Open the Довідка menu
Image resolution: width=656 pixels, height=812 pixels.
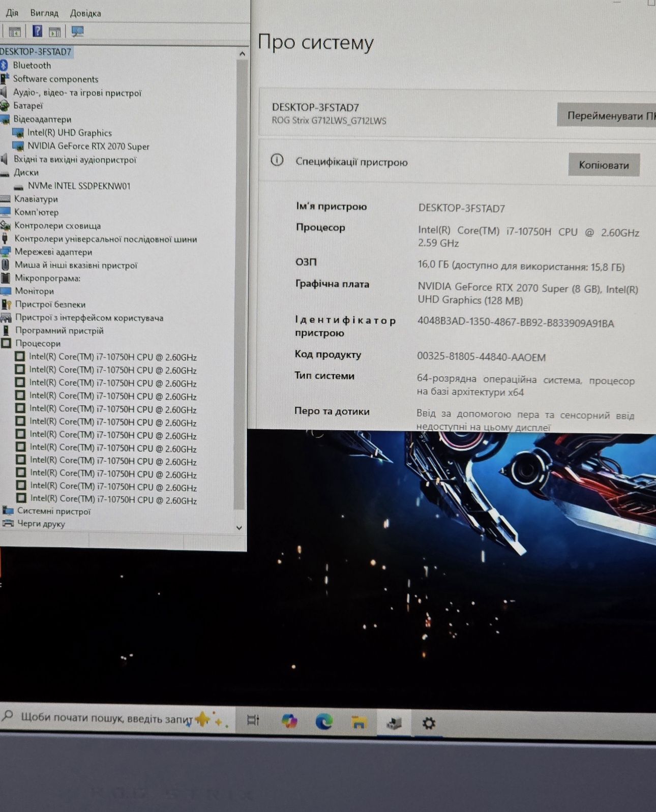tap(85, 13)
